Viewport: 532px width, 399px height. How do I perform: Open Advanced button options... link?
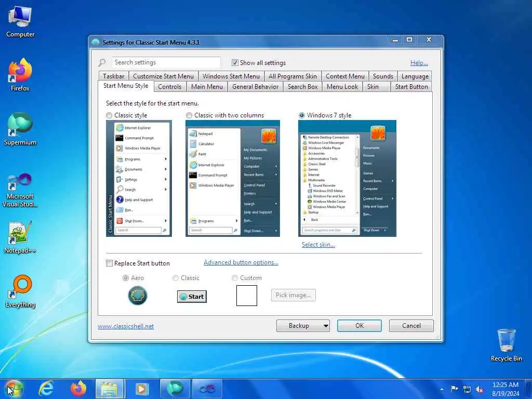click(x=241, y=262)
